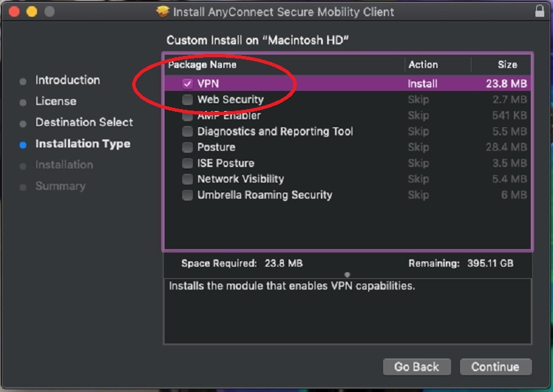Click the split-pane resize handle dot

pos(347,274)
